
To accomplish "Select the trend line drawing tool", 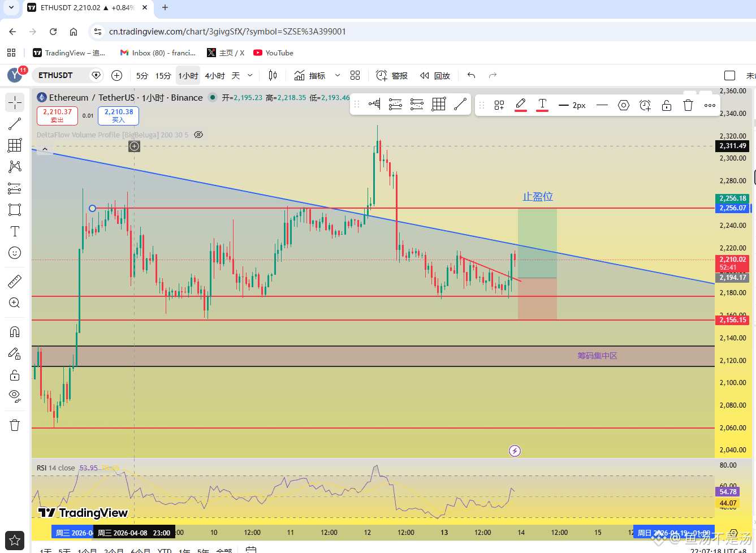I will [15, 124].
